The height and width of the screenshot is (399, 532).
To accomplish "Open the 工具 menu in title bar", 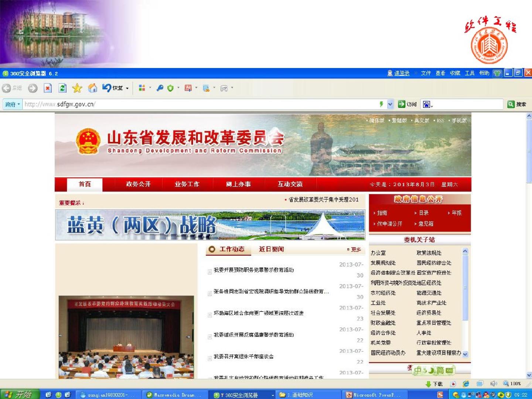I will (x=470, y=73).
